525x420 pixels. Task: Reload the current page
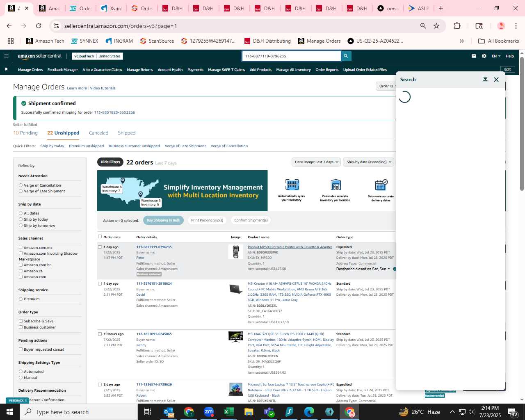(39, 26)
